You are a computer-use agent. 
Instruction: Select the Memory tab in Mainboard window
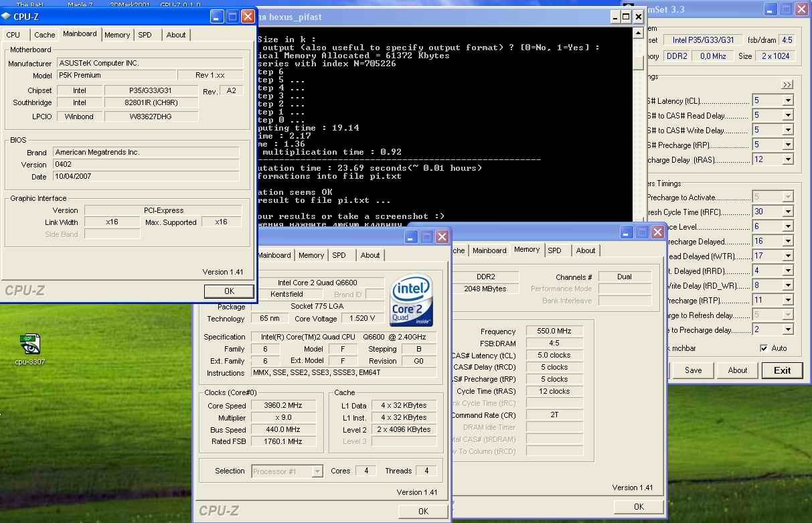click(x=117, y=35)
